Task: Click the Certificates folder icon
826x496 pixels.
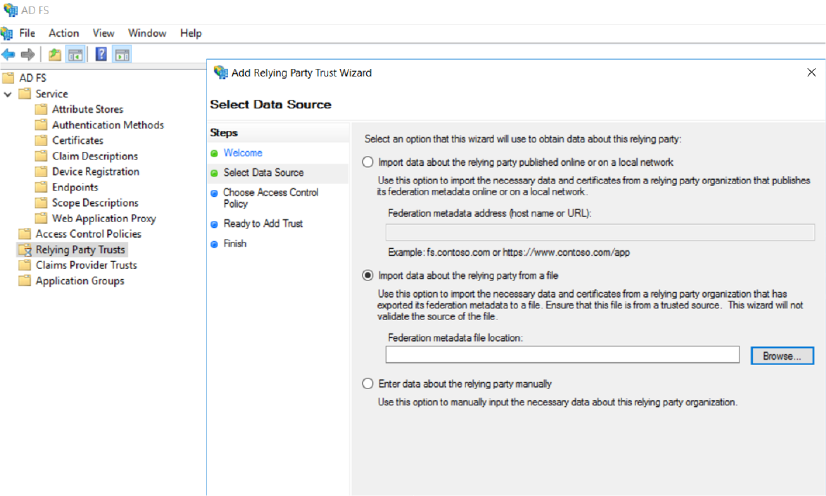Action: pos(41,140)
